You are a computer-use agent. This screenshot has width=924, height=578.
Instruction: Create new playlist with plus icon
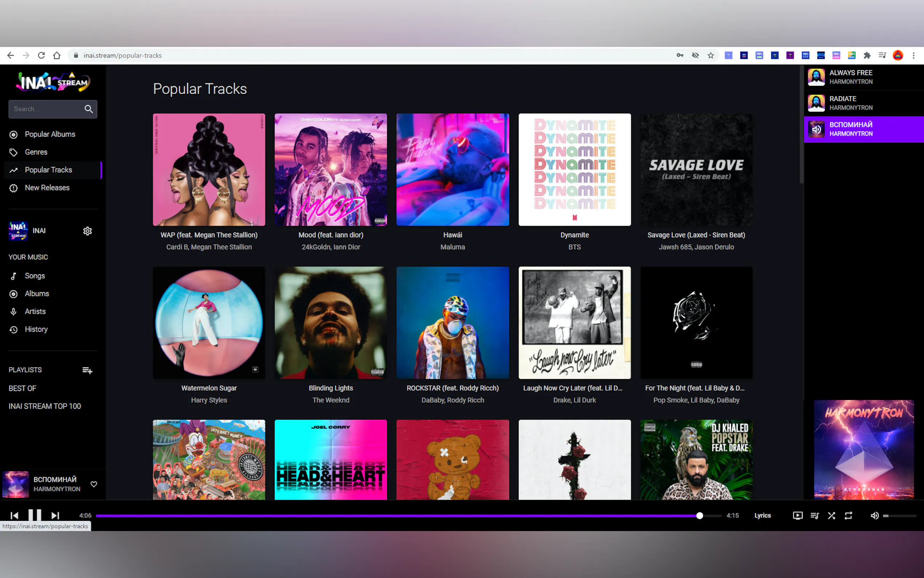(x=87, y=370)
